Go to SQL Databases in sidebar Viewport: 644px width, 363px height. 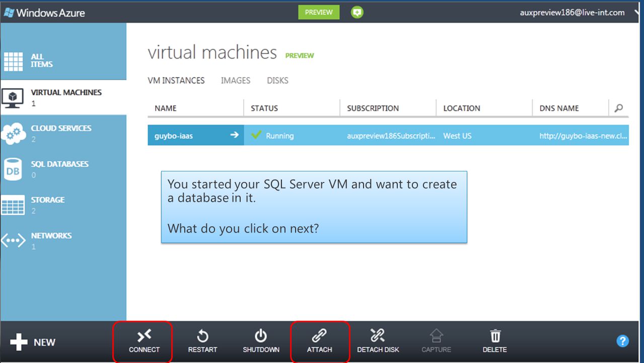63,169
